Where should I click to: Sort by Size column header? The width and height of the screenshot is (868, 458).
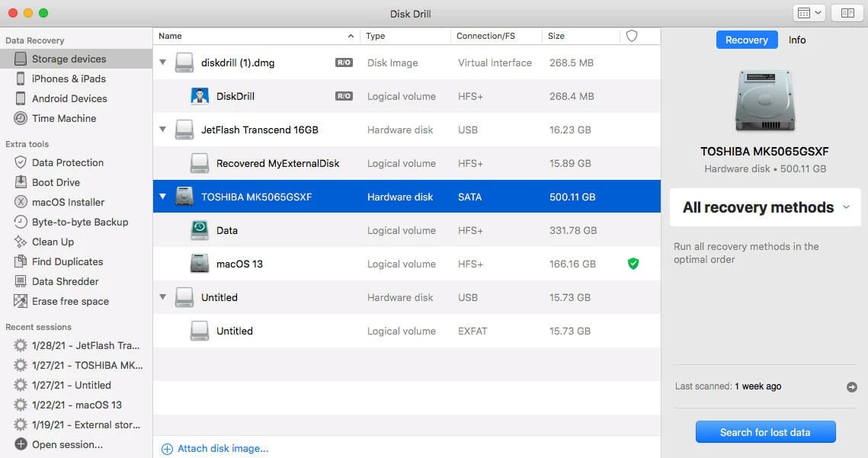581,36
